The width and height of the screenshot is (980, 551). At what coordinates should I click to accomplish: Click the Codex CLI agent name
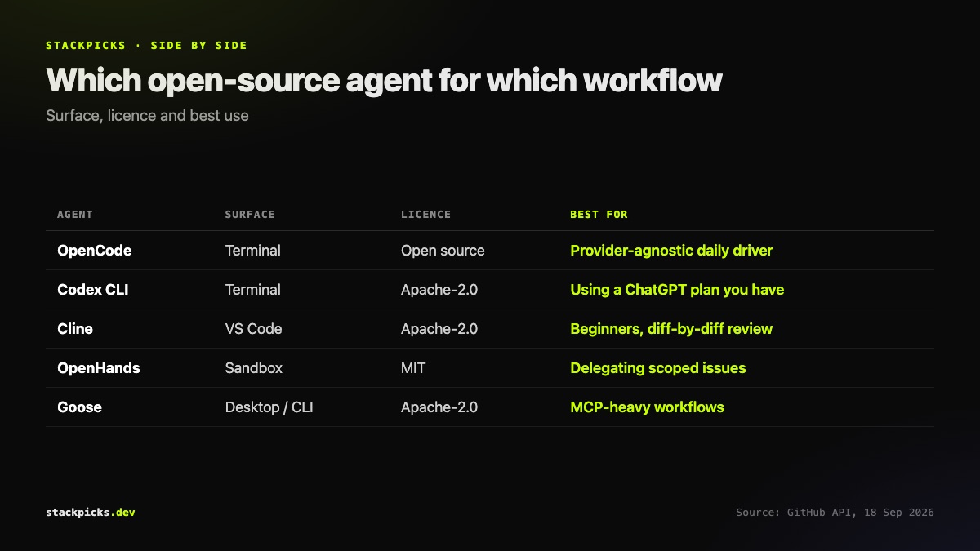92,290
